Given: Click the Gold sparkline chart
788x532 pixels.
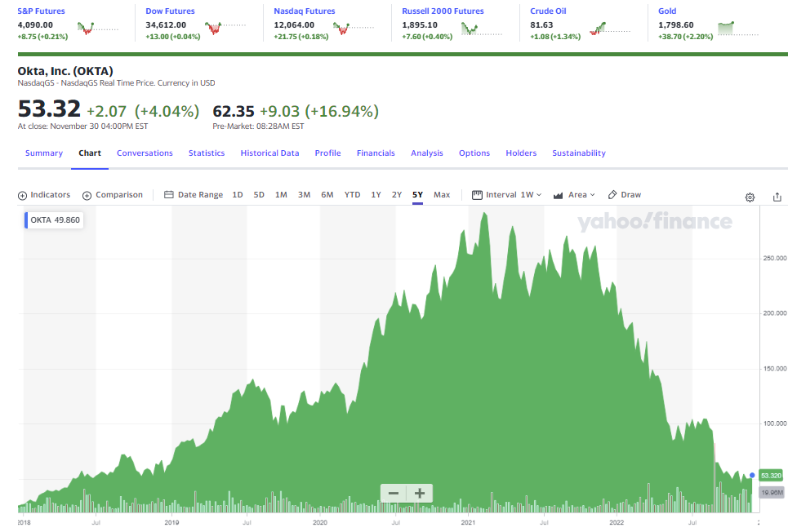Looking at the screenshot, I should tap(738, 29).
